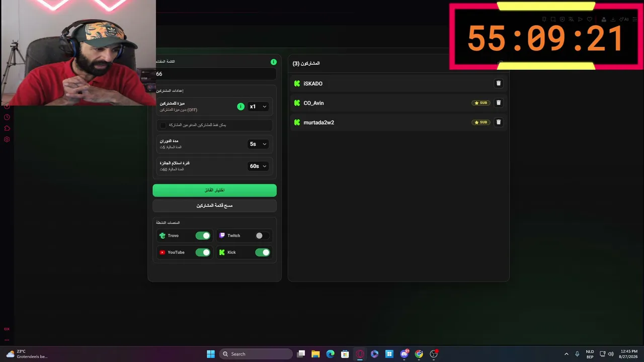The height and width of the screenshot is (362, 644).
Task: Click the Kick logo beside CO_Avin
Action: (297, 103)
